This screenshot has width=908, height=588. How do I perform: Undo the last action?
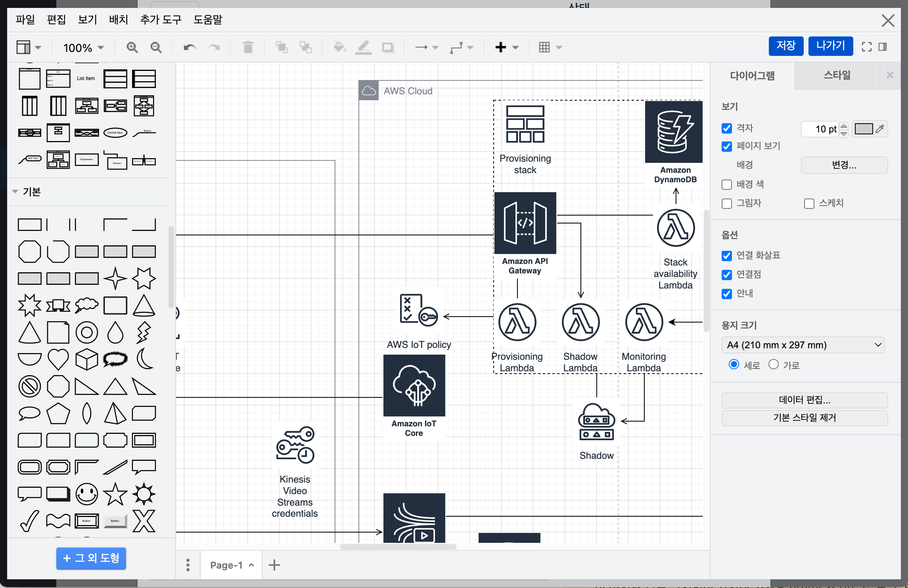[190, 48]
